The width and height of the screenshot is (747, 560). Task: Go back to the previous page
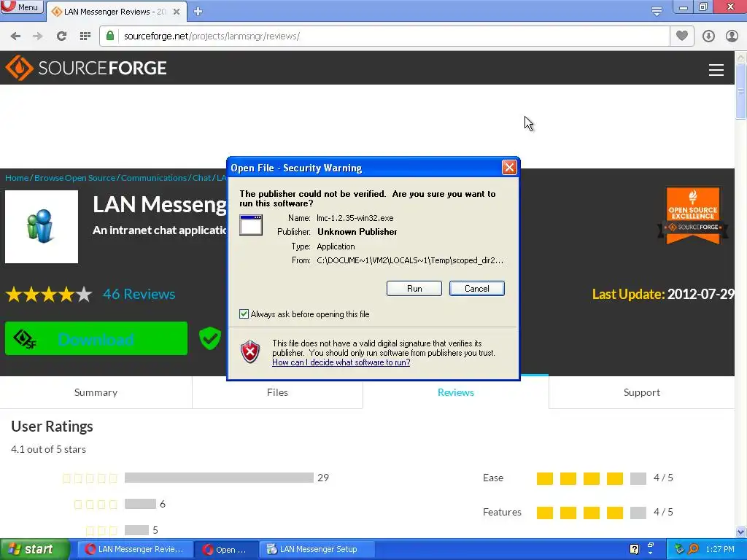15,36
